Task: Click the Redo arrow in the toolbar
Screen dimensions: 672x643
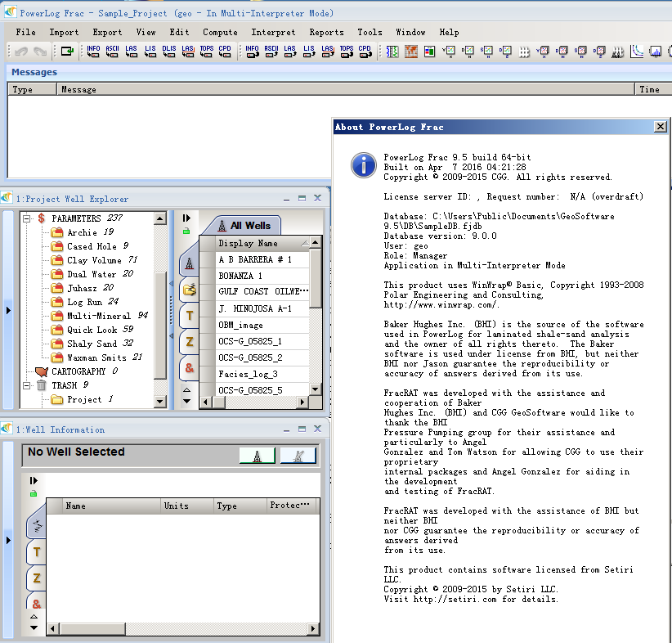Action: pyautogui.click(x=40, y=52)
